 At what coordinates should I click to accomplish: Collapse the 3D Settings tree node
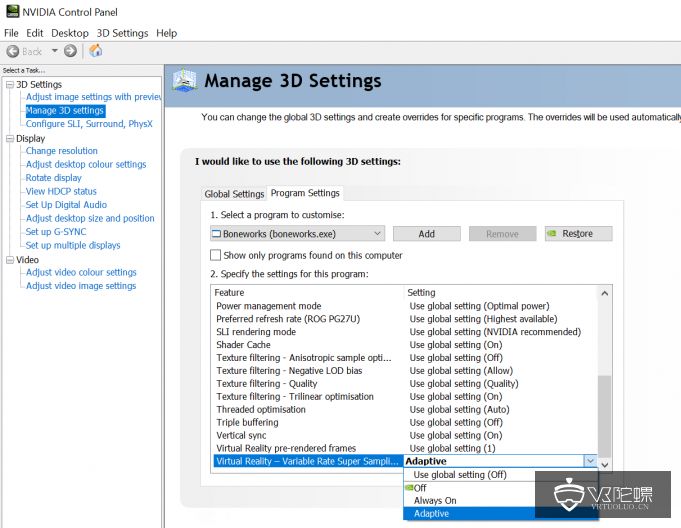(10, 85)
